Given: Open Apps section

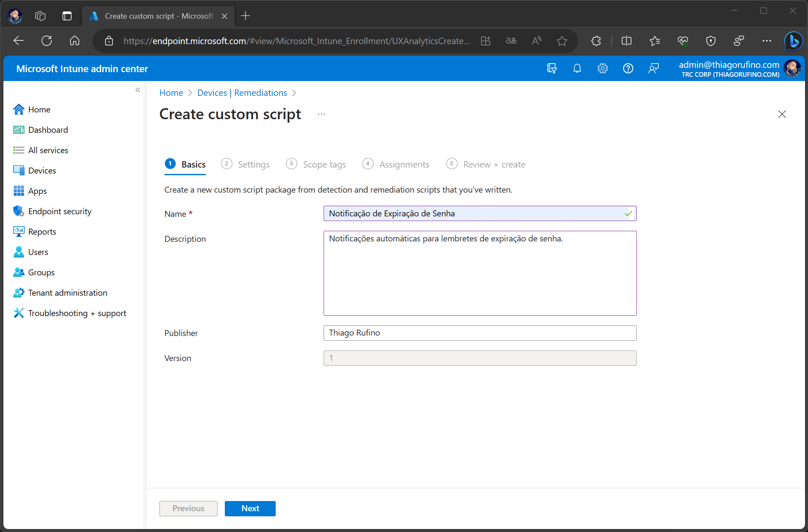Looking at the screenshot, I should [30, 191].
